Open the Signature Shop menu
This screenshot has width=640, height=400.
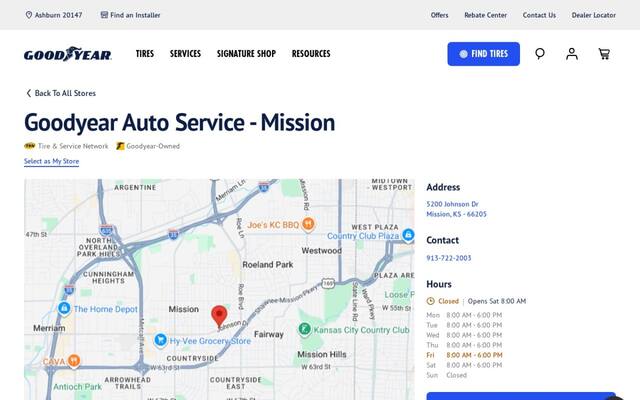[x=247, y=54]
